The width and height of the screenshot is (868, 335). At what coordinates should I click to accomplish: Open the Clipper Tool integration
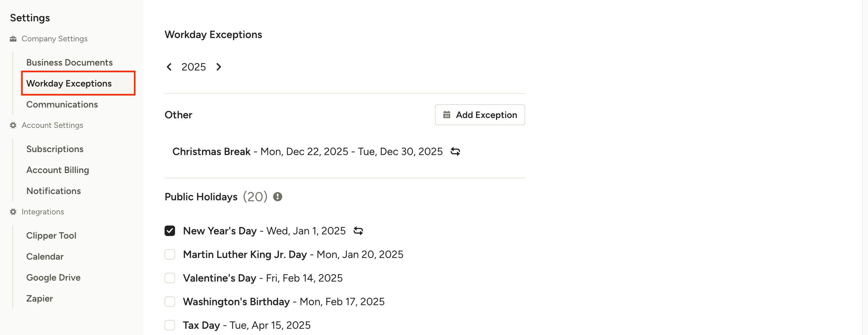coord(51,236)
